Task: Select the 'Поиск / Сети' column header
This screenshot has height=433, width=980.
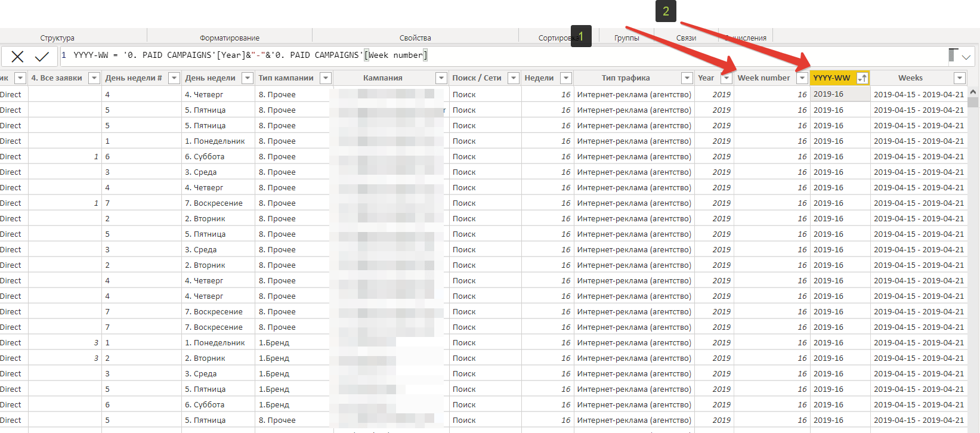Action: [477, 78]
